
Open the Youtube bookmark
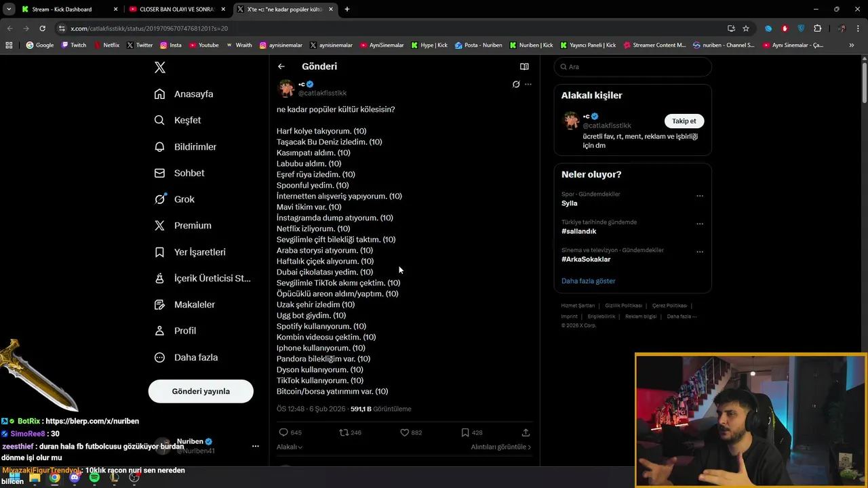(203, 45)
